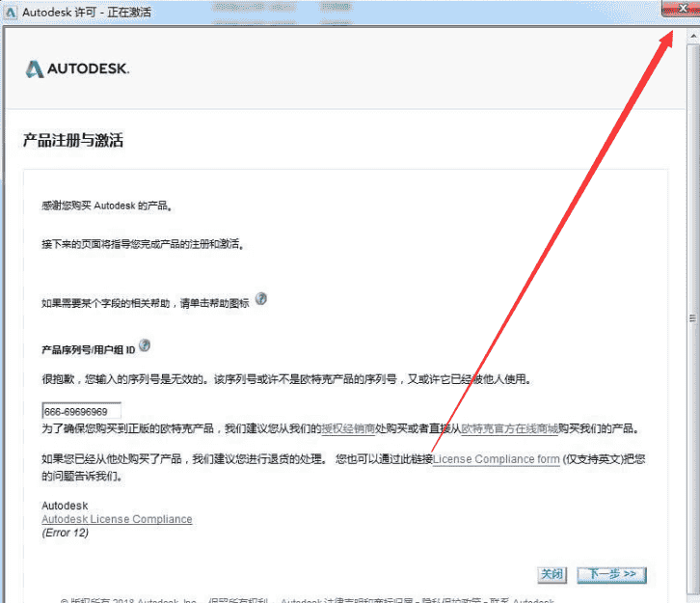
Task: Click the Autodesk signature text above compliance link
Action: (x=65, y=506)
